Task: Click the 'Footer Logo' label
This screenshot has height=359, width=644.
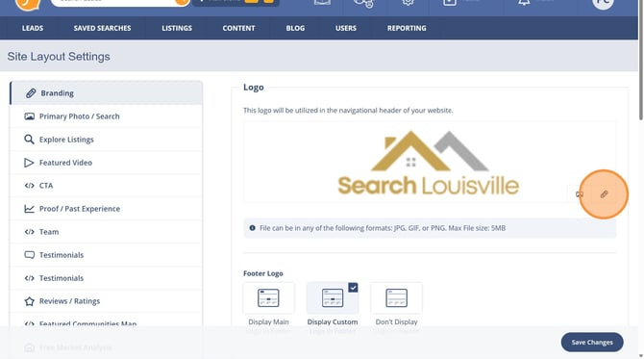Action: (262, 273)
